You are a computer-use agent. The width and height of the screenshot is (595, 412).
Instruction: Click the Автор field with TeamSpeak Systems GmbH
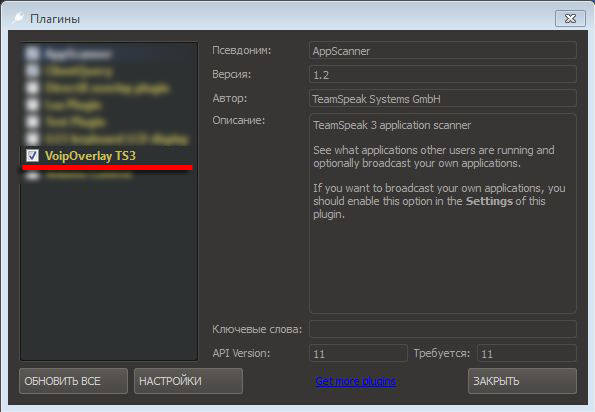443,99
